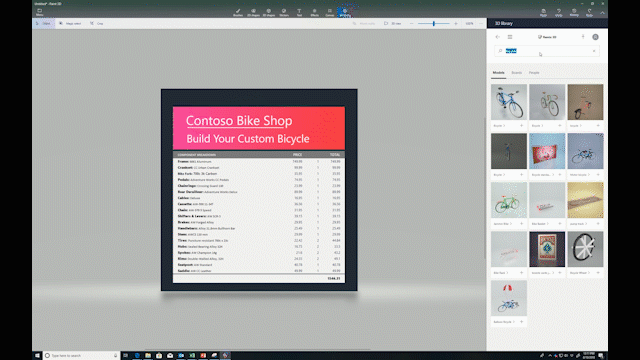Switch to the People tab
The height and width of the screenshot is (360, 640).
[534, 73]
